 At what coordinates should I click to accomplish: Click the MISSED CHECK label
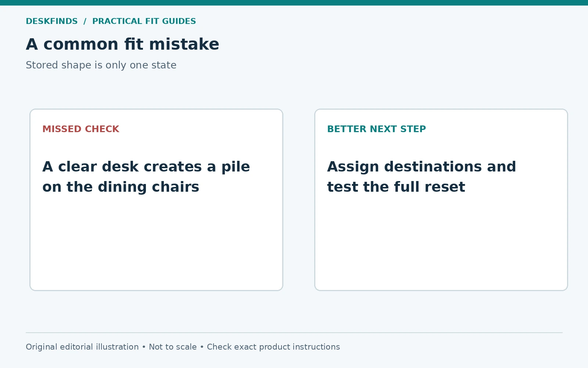click(81, 129)
